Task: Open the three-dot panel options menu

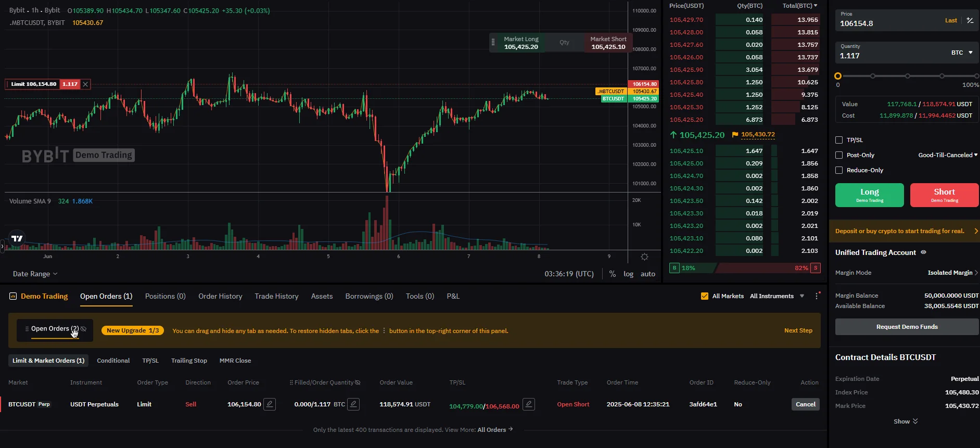Action: pyautogui.click(x=817, y=296)
